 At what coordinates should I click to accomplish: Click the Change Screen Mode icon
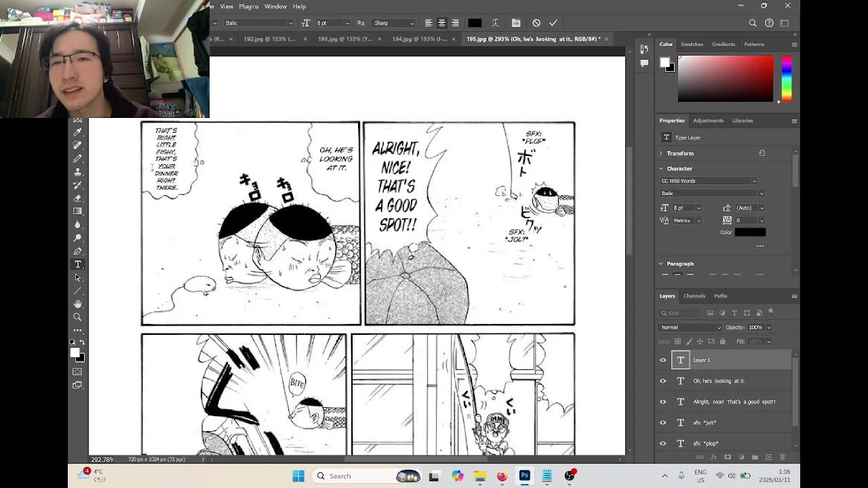[x=77, y=385]
